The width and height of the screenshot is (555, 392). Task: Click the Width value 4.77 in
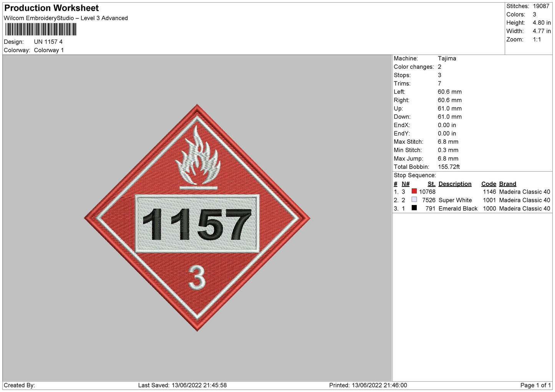pos(542,31)
